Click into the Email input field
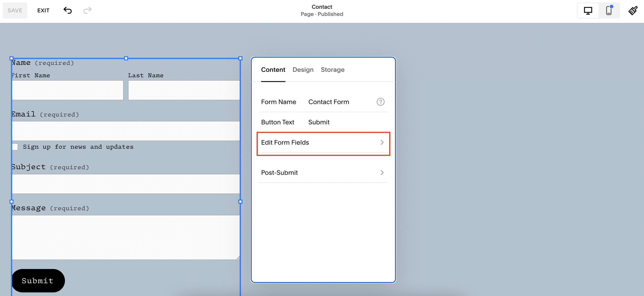 126,131
